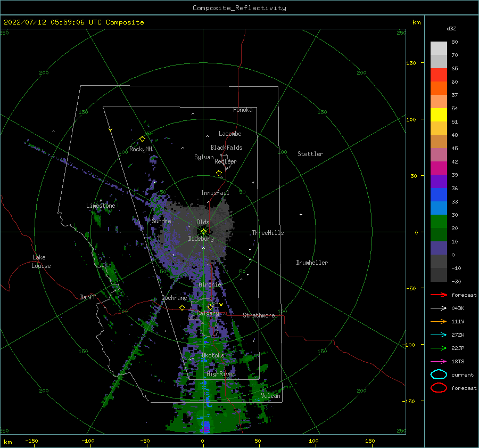The height and width of the screenshot is (448, 479).
Task: Click the yellow diamond marker near RockyMH
Action: [x=142, y=139]
